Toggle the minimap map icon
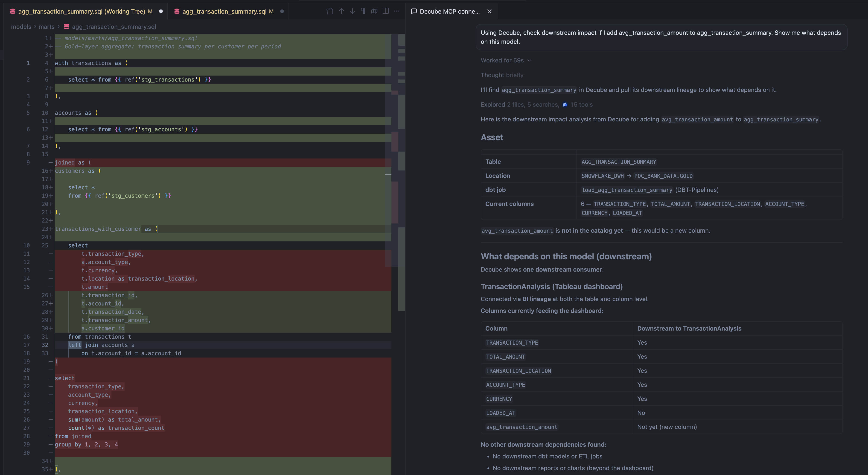Screen dimensions: 868x475 (x=374, y=11)
